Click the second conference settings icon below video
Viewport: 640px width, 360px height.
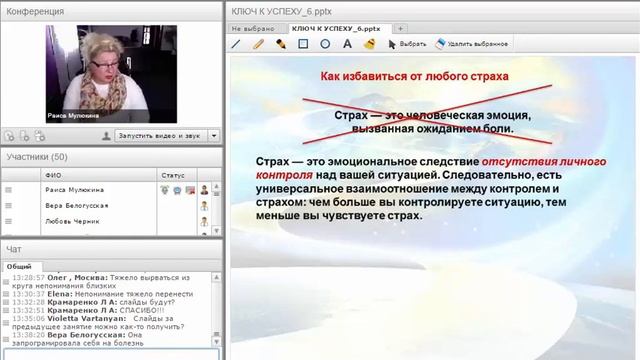[x=24, y=136]
